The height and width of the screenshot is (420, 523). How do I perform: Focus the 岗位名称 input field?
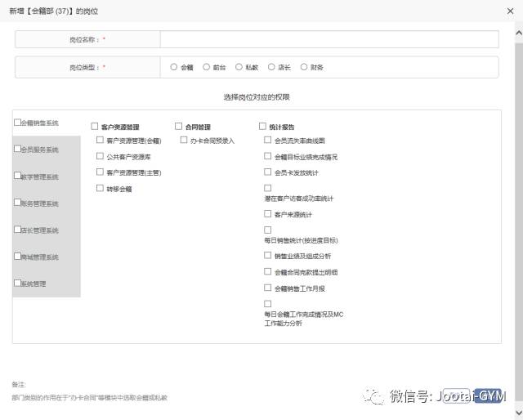coord(329,39)
